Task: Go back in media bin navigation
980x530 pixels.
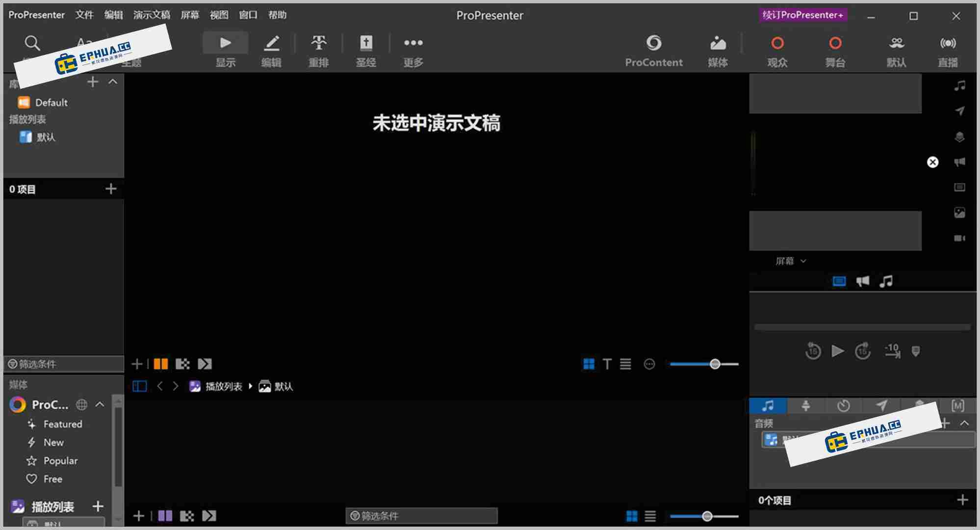Action: 160,386
